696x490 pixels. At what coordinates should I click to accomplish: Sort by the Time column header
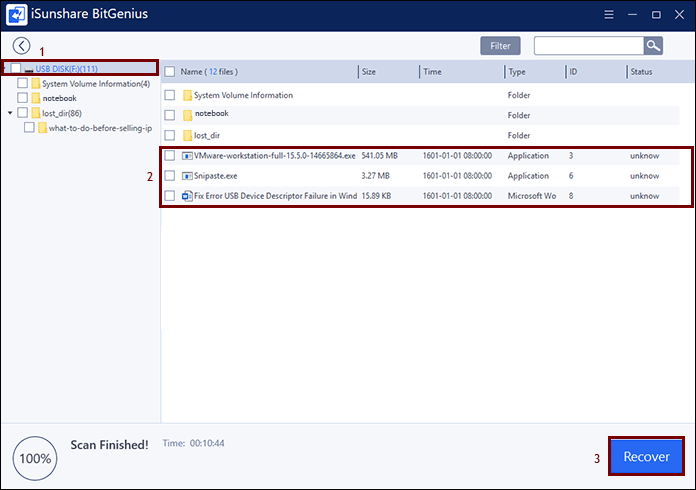[x=432, y=71]
